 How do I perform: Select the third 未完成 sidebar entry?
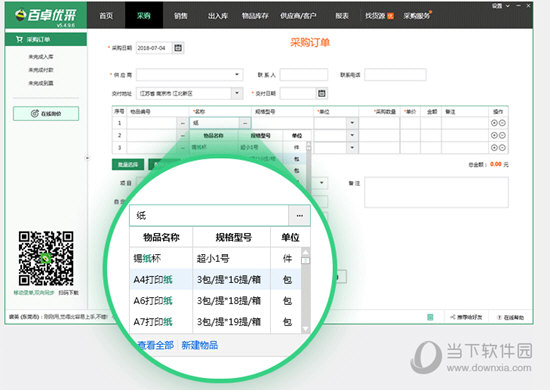click(x=41, y=83)
